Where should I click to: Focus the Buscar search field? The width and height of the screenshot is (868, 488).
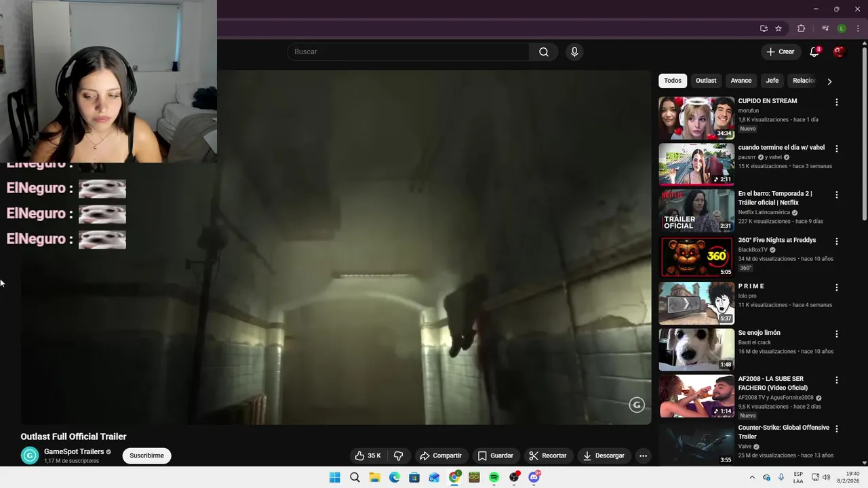tap(408, 52)
